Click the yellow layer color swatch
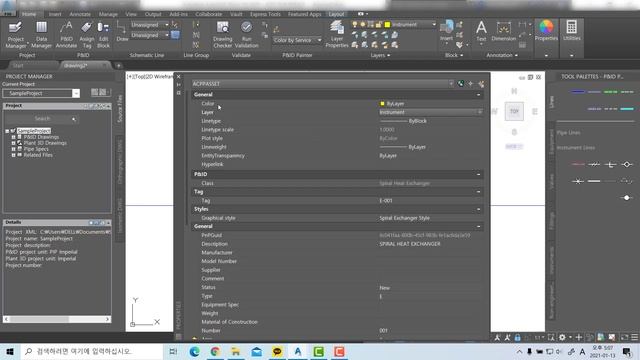Image resolution: width=640 pixels, height=360 pixels. tap(387, 25)
